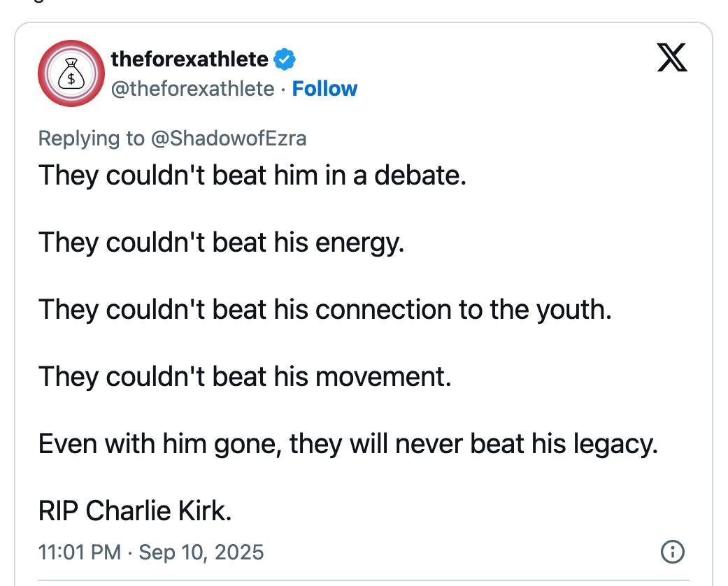Click the X logo on the tweet
The height and width of the screenshot is (586, 728).
pos(672,57)
